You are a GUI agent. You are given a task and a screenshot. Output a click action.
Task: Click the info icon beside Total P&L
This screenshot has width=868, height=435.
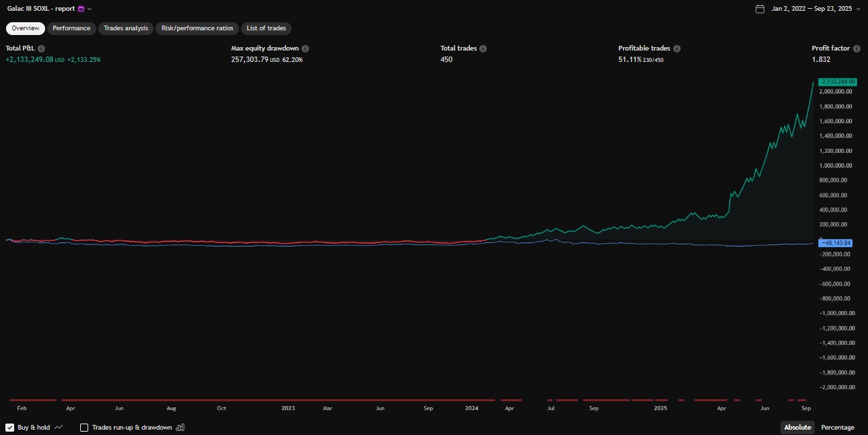click(41, 48)
